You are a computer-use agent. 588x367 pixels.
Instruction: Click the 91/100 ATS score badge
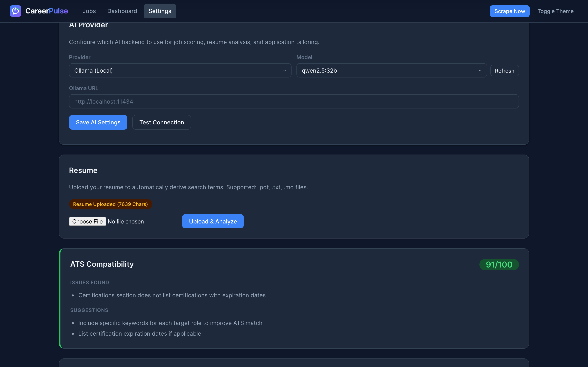pyautogui.click(x=499, y=264)
